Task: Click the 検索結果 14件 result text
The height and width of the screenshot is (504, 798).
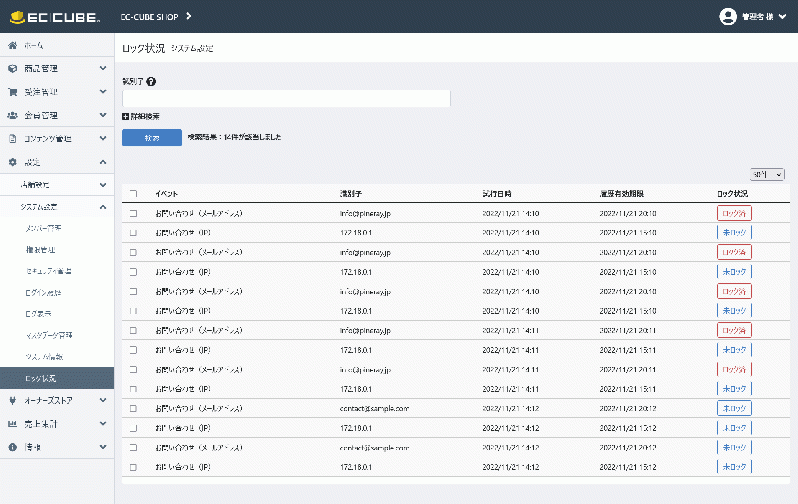Action: coord(234,137)
